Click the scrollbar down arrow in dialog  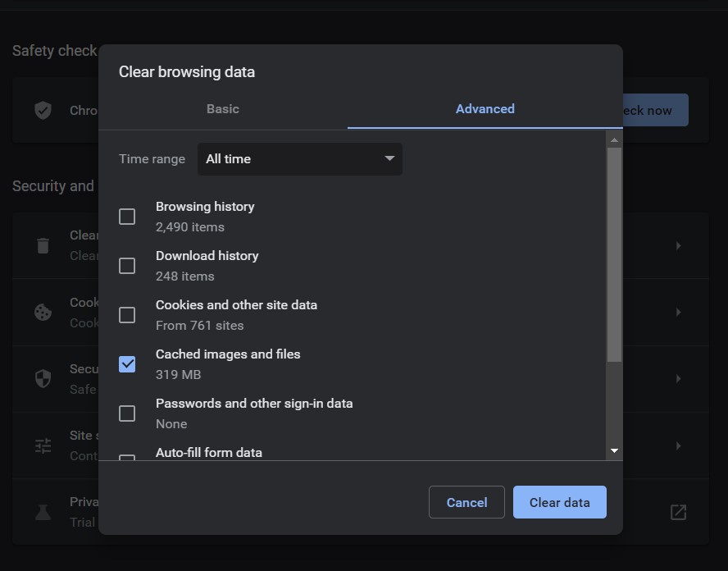click(x=614, y=450)
